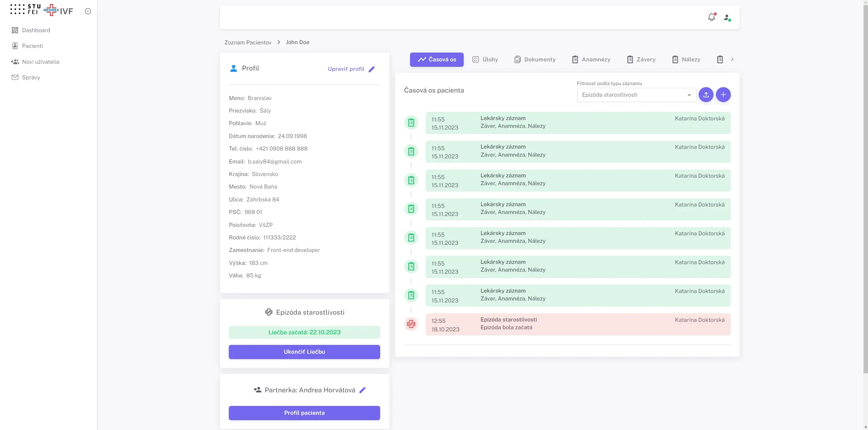The image size is (868, 430).
Task: Open the 18.10.2023 Epizóda bola začatá entry
Action: tap(577, 324)
